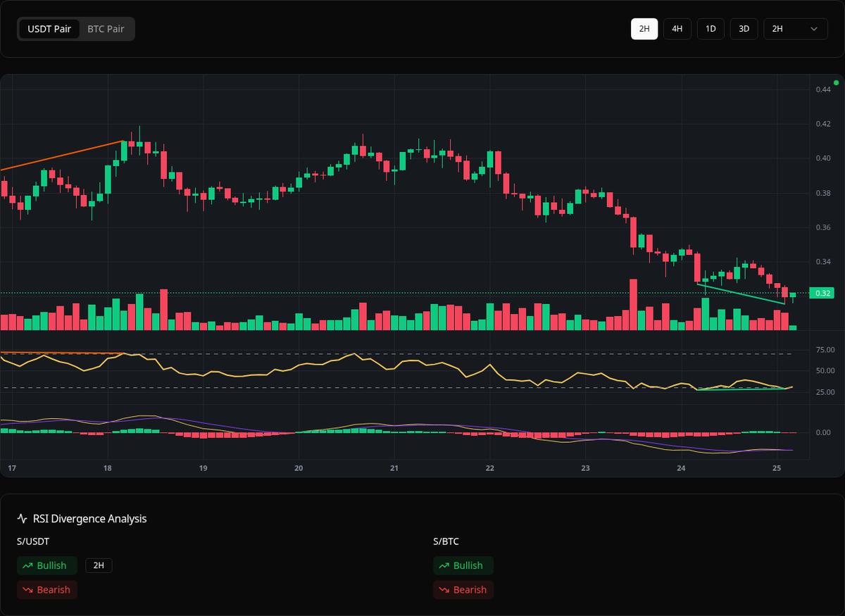Click the orange bearish divergence trendline
Screen dimensions: 845x616
coord(62,156)
